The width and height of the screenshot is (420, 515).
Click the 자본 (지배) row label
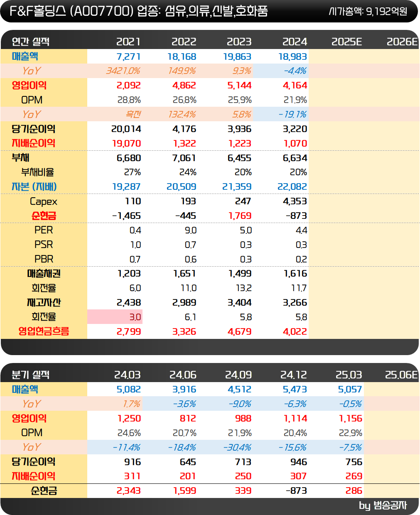[34, 186]
